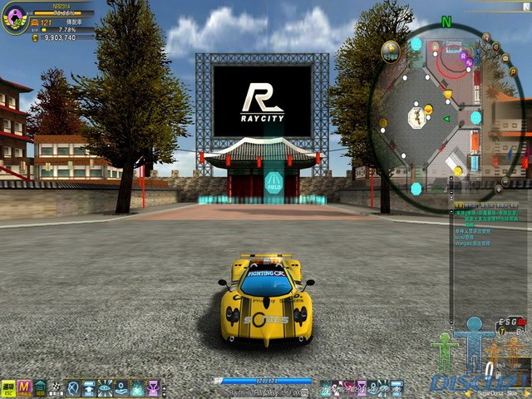Select the last chat tab
The width and height of the screenshot is (532, 399).
pyautogui.click(x=514, y=205)
